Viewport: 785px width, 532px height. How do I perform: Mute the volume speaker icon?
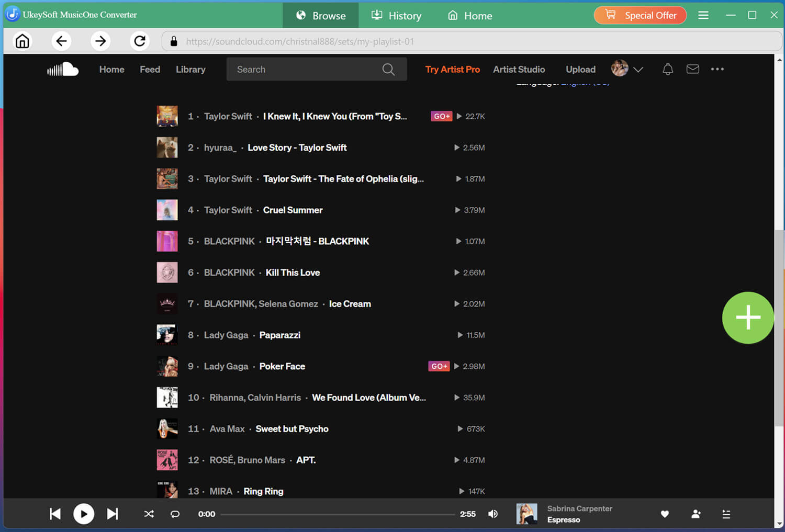493,514
